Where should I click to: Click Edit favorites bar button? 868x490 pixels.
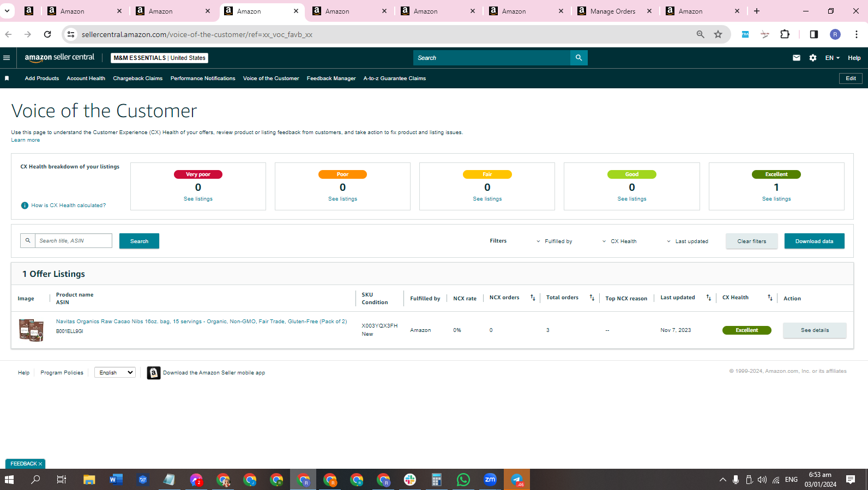point(851,78)
